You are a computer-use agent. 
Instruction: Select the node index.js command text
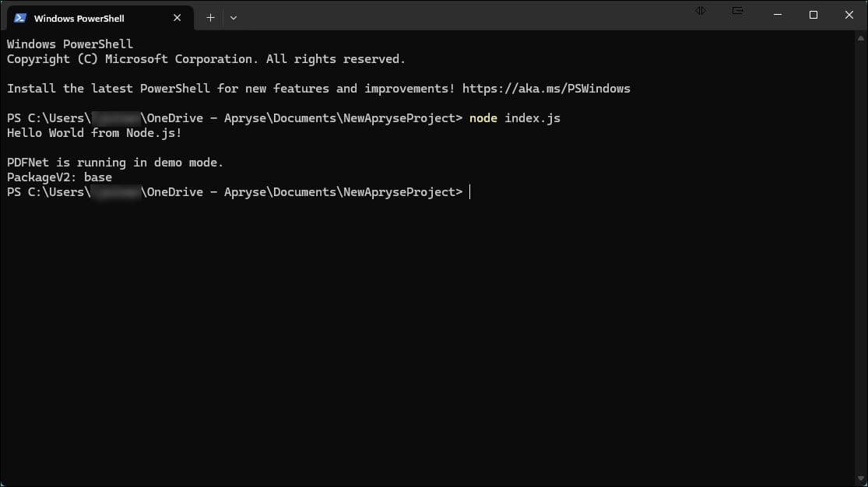(515, 117)
